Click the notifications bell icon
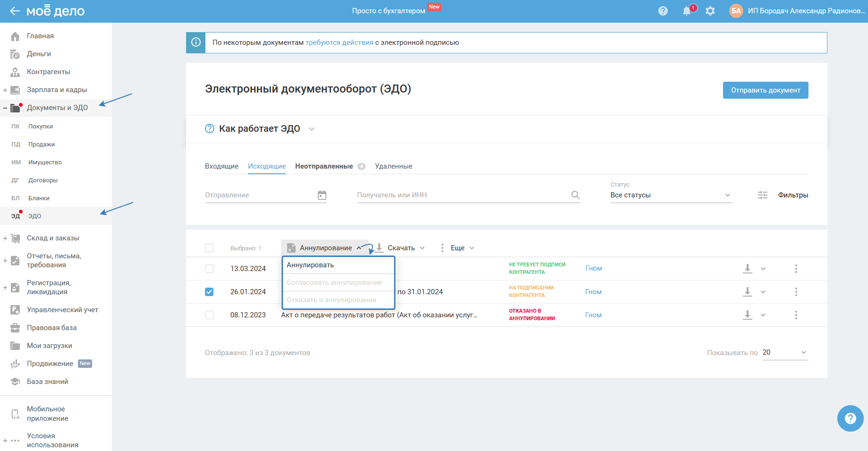Viewport: 868px width, 451px height. (687, 11)
